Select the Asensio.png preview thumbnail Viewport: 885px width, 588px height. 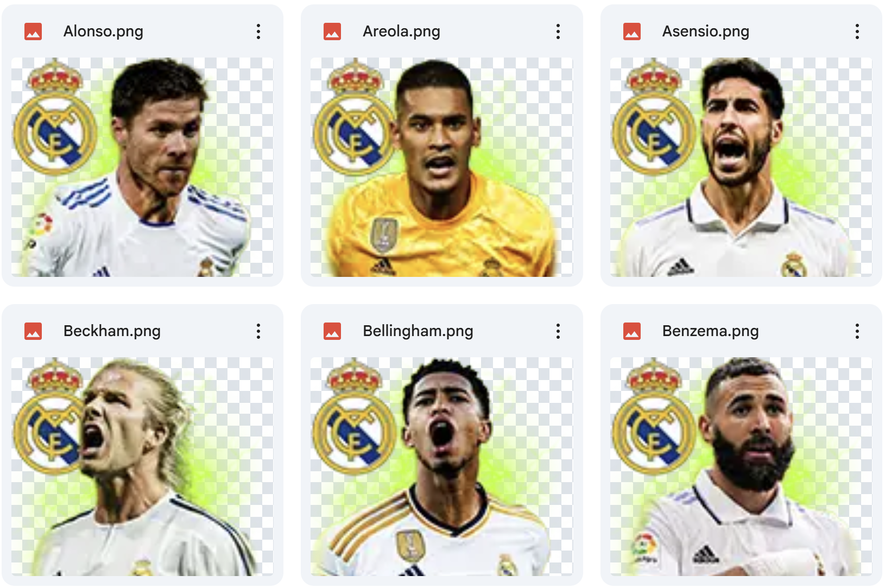tap(741, 167)
